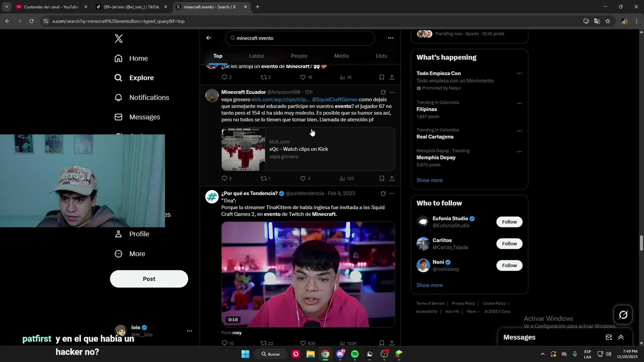
Task: Open more options for Memphis Depay trend
Action: [x=519, y=152]
